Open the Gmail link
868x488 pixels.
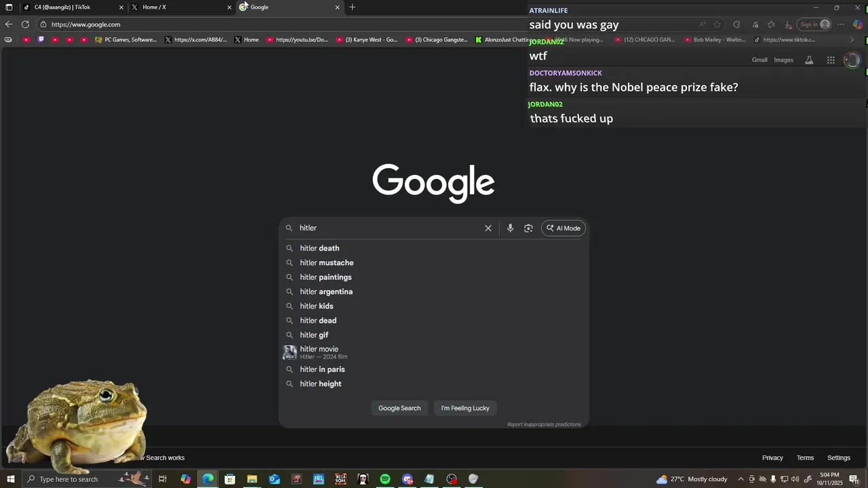coord(759,60)
